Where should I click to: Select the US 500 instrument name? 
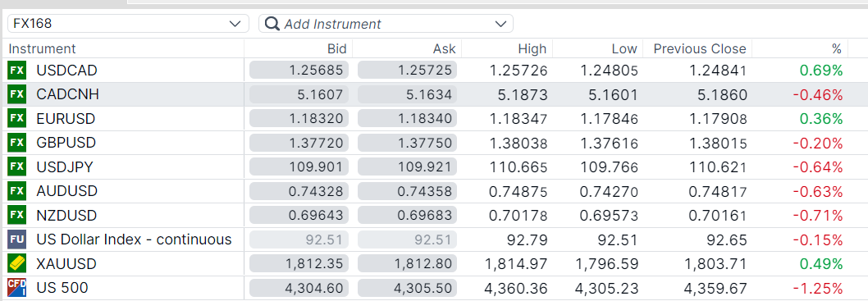[x=62, y=288]
